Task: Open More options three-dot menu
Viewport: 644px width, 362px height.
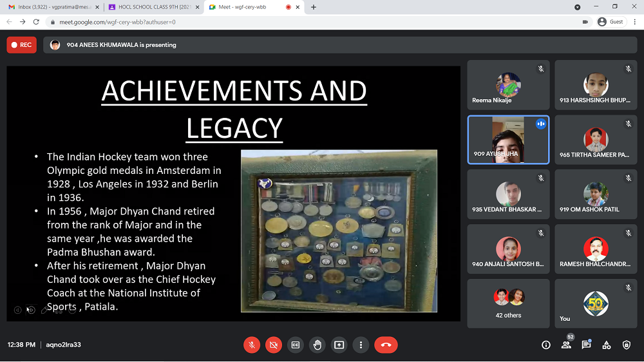Action: (361, 345)
